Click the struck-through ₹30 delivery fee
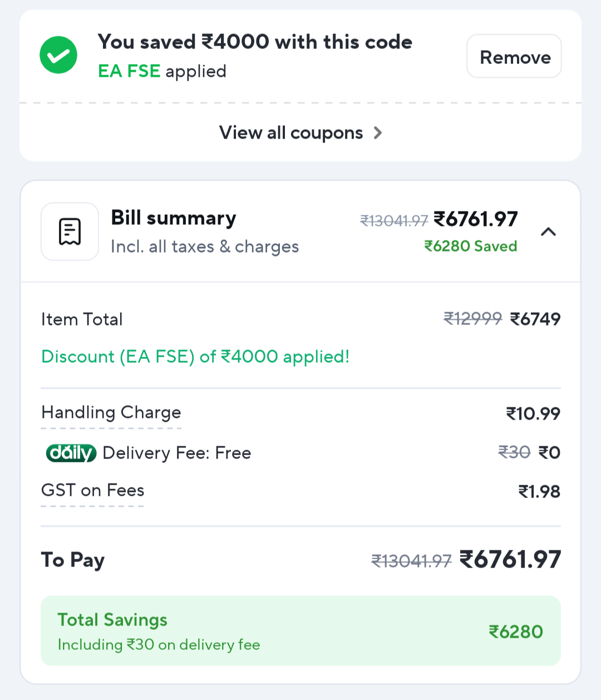 pos(514,452)
